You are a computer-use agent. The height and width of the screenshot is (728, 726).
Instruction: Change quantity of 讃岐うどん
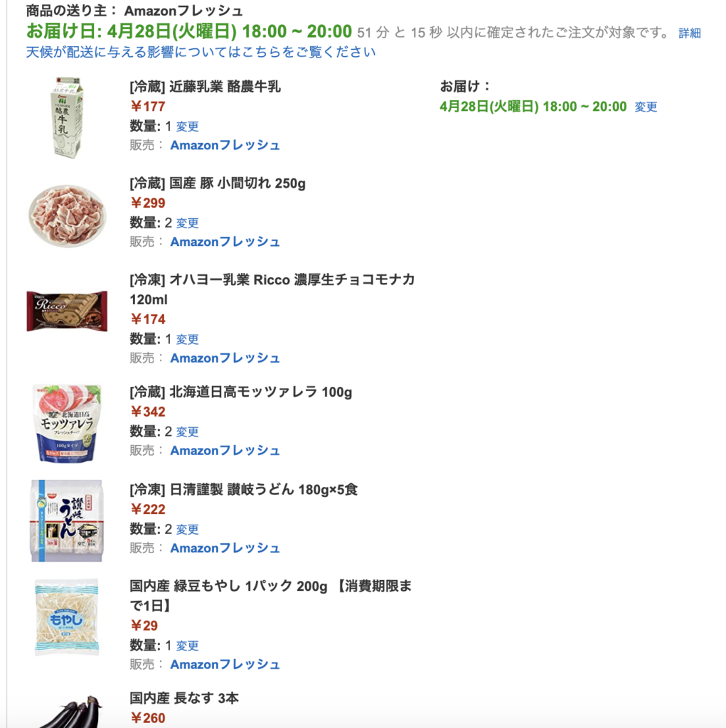[x=187, y=529]
